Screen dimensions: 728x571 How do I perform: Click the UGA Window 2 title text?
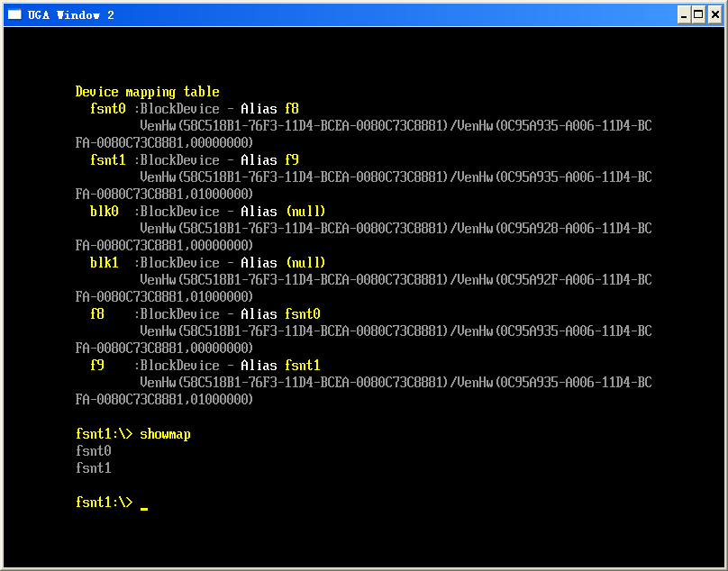click(x=71, y=15)
